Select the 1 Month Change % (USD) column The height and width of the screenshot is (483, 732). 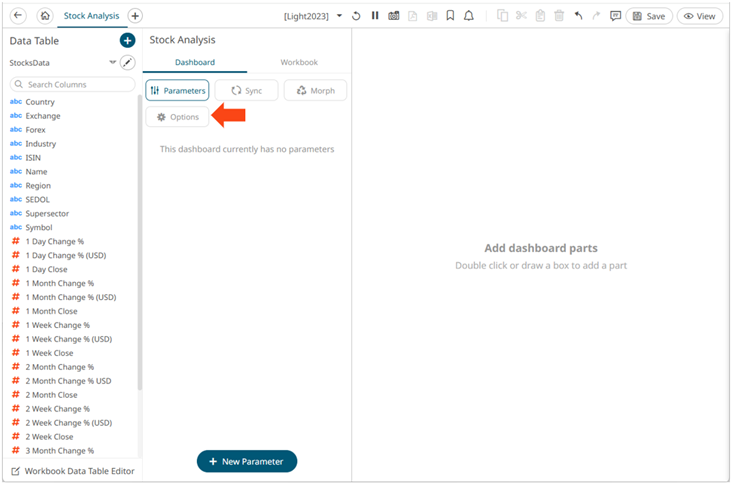pyautogui.click(x=72, y=297)
